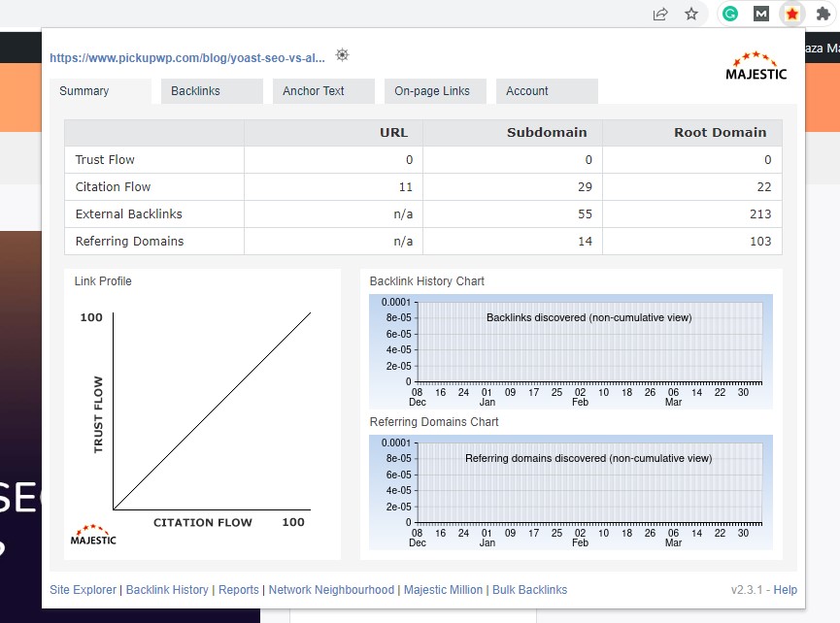Click the Majestic logo at top right
840x623 pixels.
tap(756, 66)
